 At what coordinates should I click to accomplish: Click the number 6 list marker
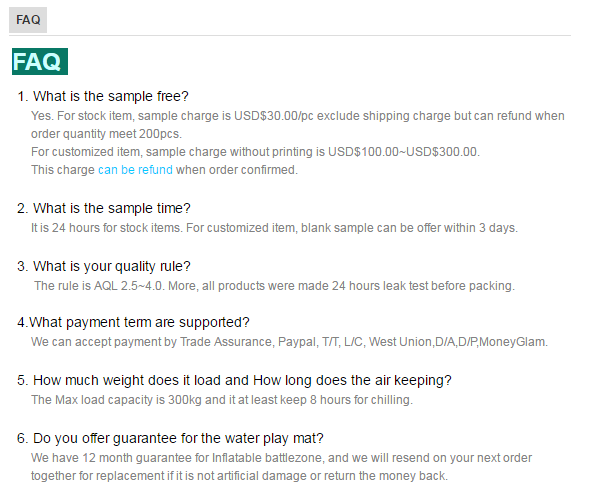22,438
